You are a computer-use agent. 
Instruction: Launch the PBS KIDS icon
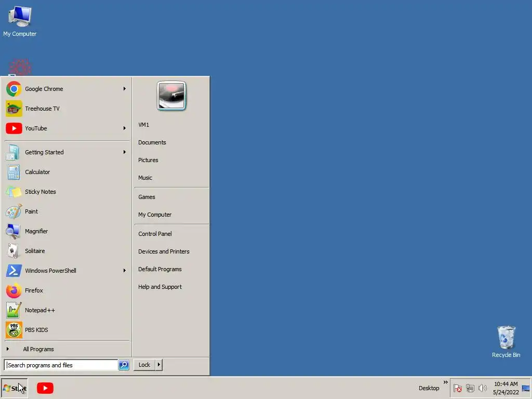[x=14, y=330]
